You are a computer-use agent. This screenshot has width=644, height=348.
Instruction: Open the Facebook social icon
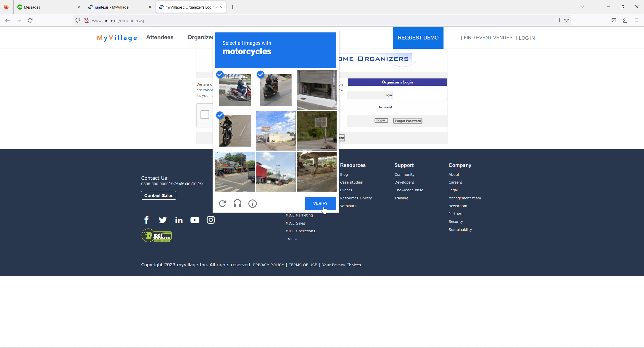(146, 220)
